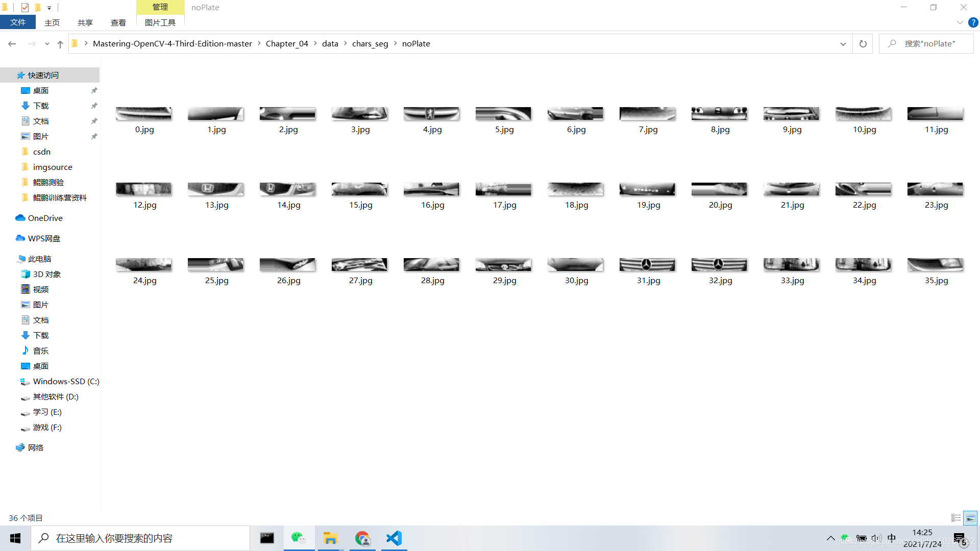Expand the address bar history dropdown
The image size is (980, 551).
pyautogui.click(x=843, y=44)
